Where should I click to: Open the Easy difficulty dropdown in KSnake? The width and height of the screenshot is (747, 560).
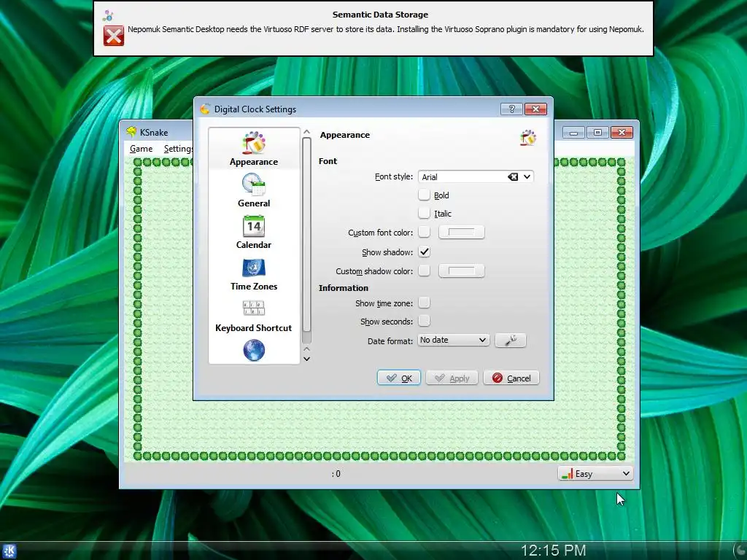[595, 473]
